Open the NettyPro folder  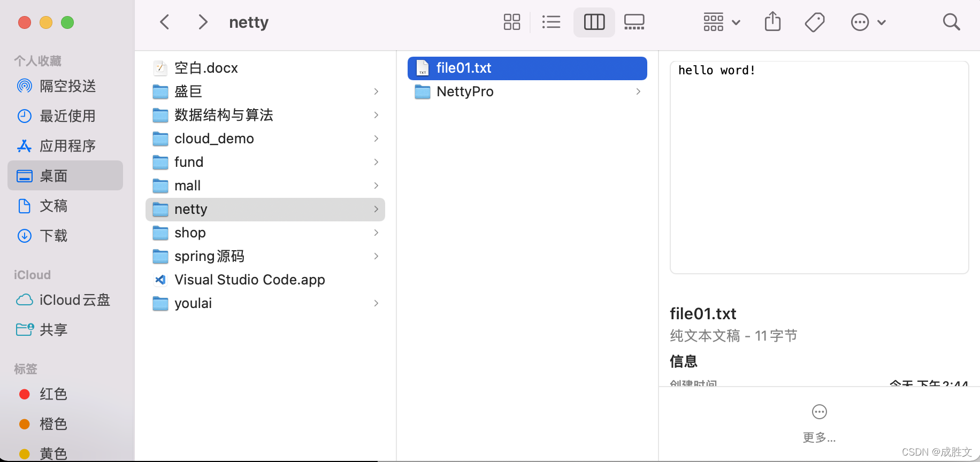pos(527,91)
